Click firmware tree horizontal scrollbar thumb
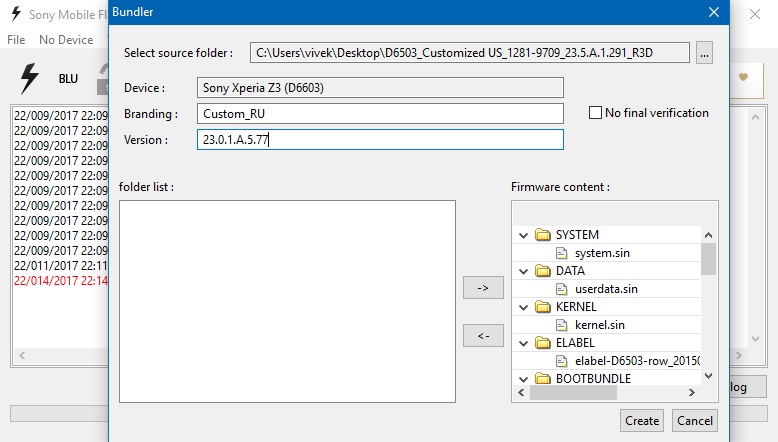 [573, 392]
